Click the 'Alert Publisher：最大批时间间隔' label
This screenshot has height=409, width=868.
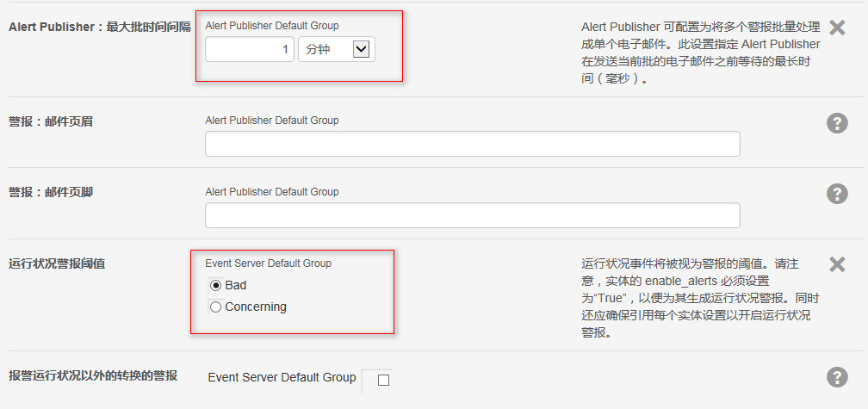tap(99, 27)
